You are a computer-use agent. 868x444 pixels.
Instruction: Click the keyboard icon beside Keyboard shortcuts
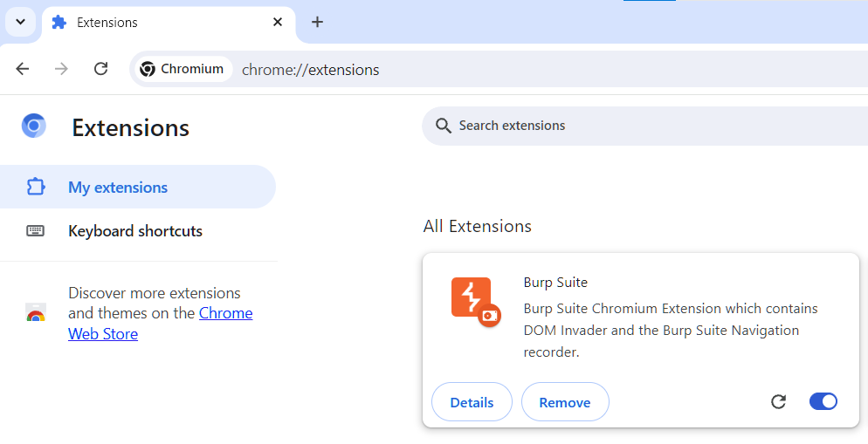[36, 230]
